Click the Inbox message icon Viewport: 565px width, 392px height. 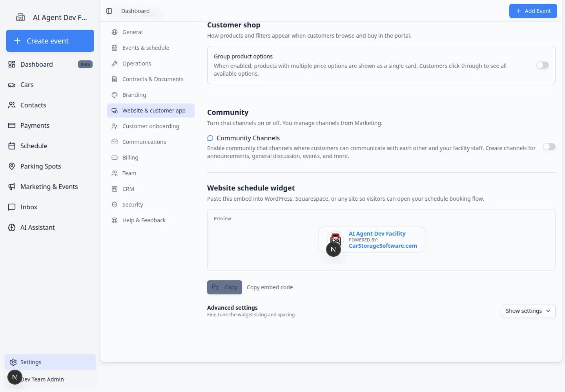pyautogui.click(x=12, y=207)
